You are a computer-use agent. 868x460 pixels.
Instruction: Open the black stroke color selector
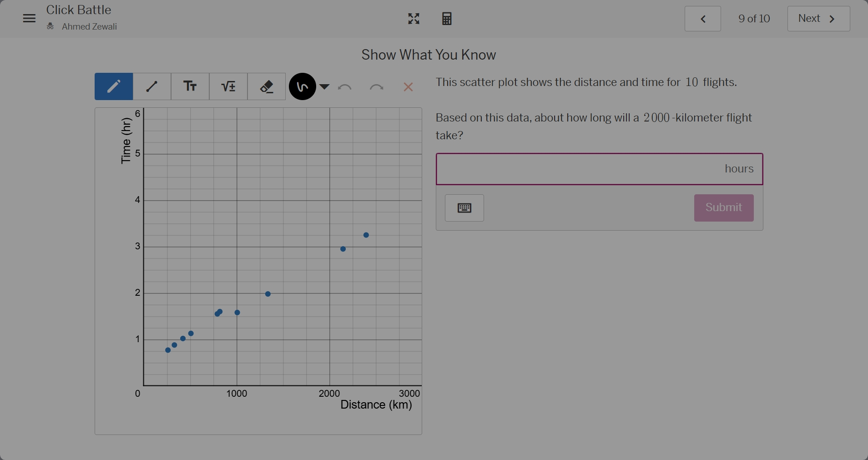coord(302,86)
